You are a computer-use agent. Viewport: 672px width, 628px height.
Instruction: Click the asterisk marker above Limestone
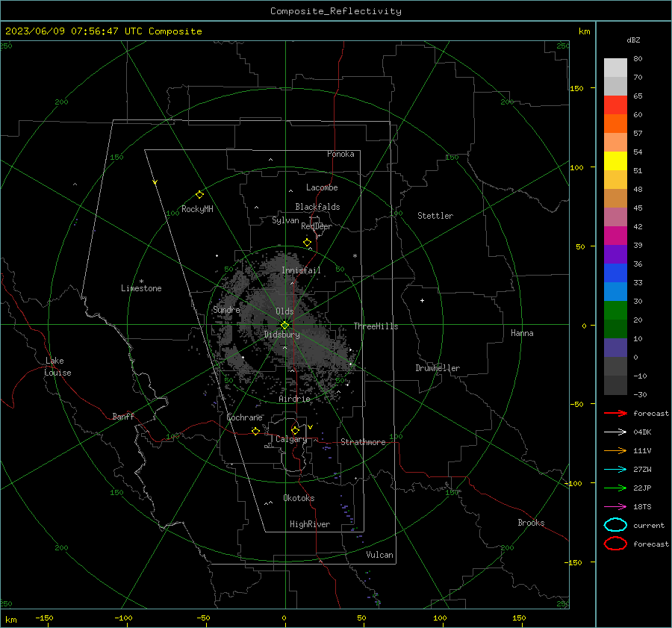pyautogui.click(x=141, y=282)
